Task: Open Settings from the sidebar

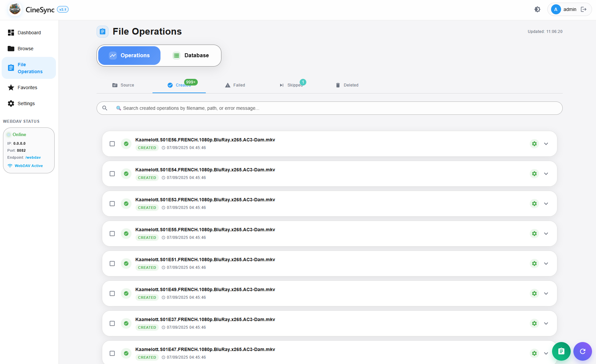Action: click(x=26, y=103)
